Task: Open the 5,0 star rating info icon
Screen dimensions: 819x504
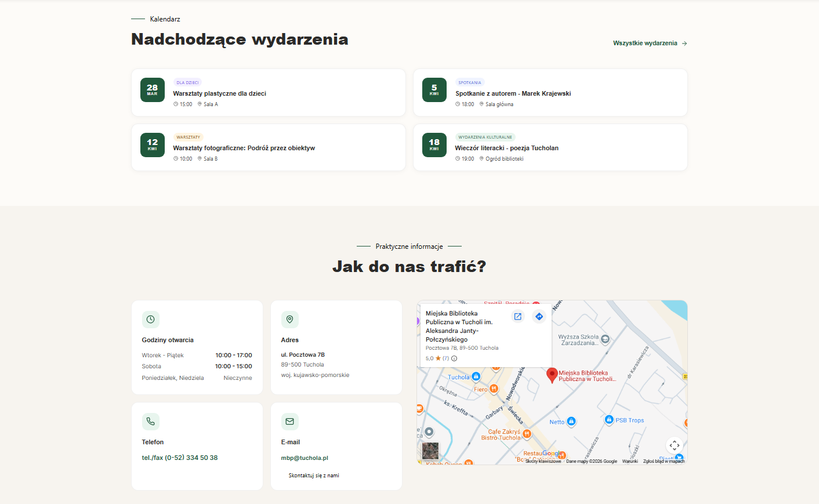Action: point(454,358)
